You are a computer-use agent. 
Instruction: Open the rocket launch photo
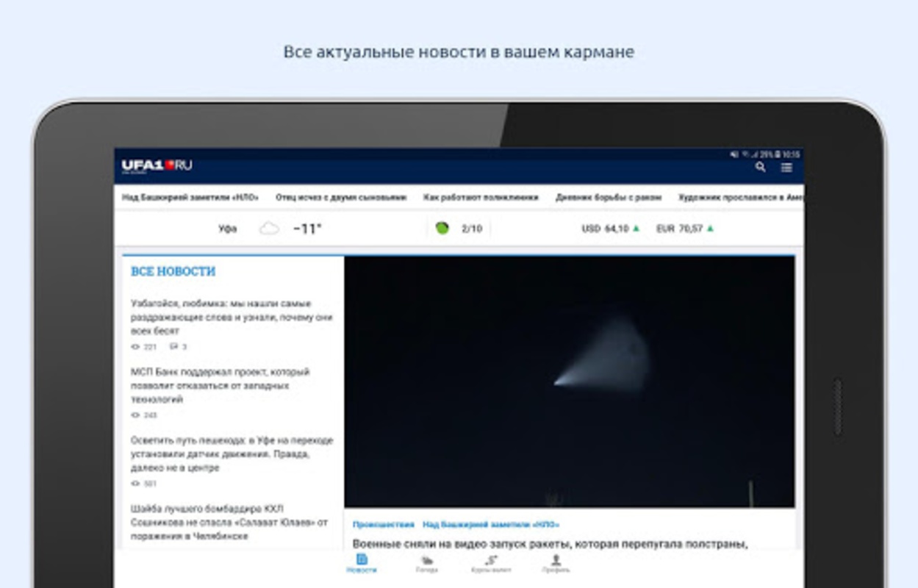pos(570,381)
